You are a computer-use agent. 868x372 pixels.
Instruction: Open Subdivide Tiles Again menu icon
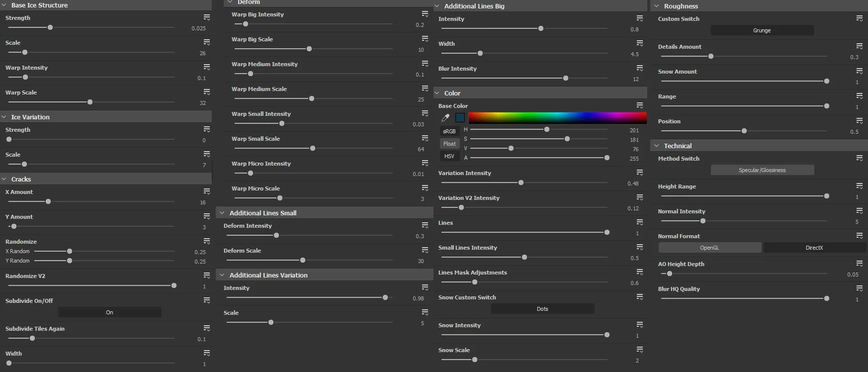pyautogui.click(x=207, y=328)
